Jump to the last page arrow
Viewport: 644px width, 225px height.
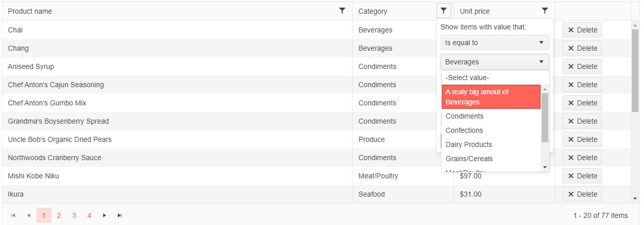[x=120, y=215]
